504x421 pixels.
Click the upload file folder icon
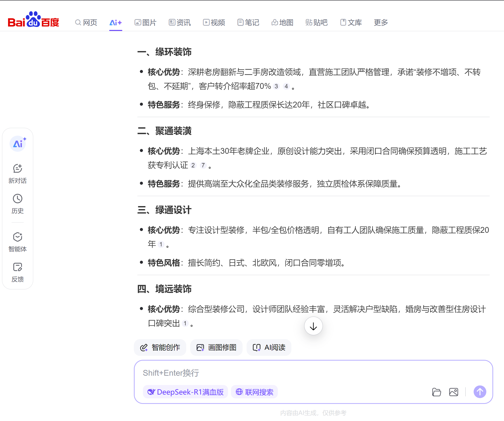tap(437, 392)
